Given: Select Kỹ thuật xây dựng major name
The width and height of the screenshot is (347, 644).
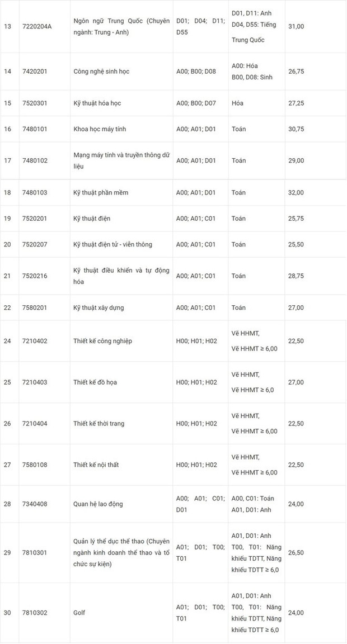Looking at the screenshot, I should [x=99, y=308].
